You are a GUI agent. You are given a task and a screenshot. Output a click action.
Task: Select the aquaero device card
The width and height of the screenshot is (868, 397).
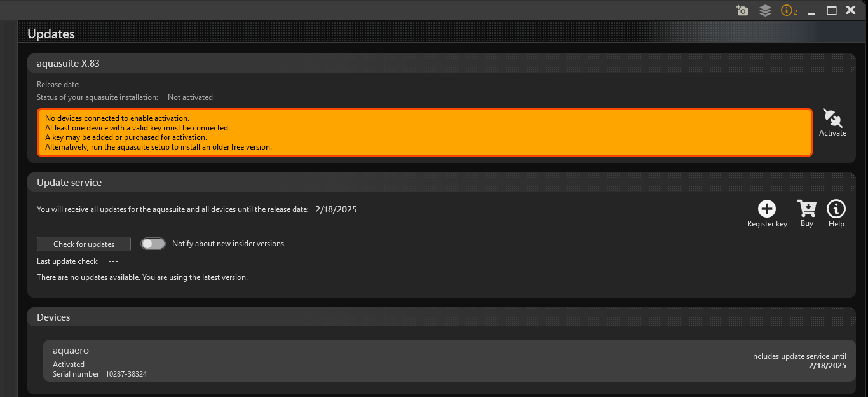pyautogui.click(x=448, y=361)
